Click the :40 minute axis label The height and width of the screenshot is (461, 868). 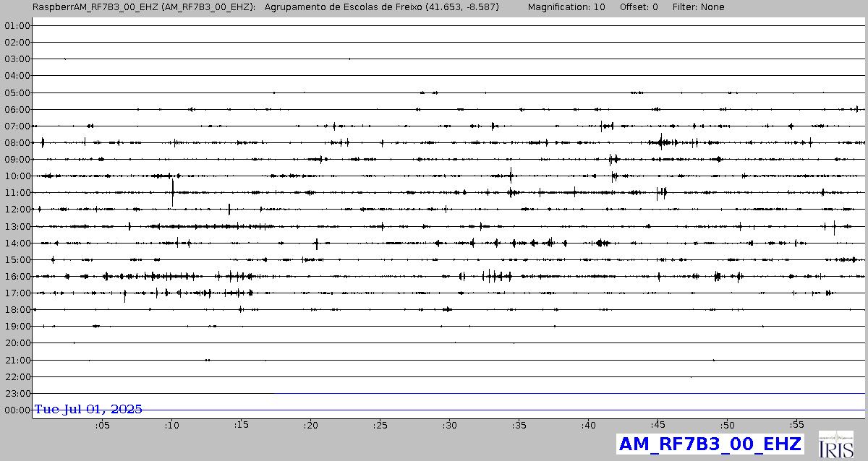pos(588,426)
